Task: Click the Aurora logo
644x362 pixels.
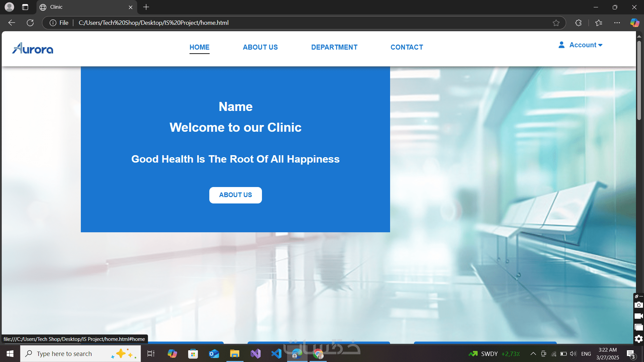Action: (33, 49)
